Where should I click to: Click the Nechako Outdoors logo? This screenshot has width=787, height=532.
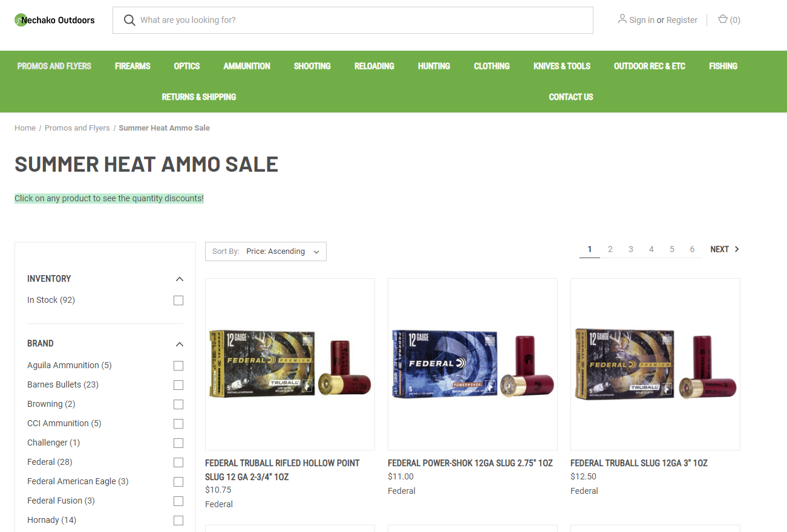click(x=54, y=20)
